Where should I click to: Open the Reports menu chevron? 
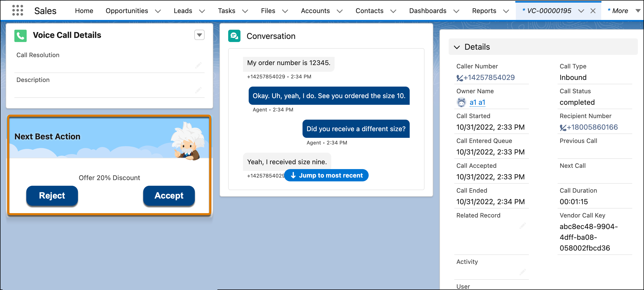(506, 11)
